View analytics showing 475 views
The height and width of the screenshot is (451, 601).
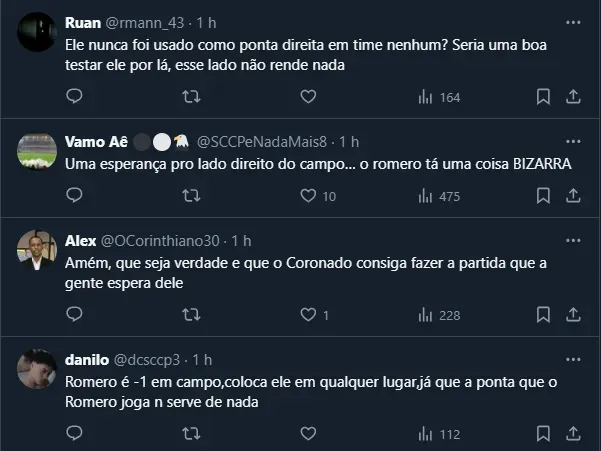(438, 197)
